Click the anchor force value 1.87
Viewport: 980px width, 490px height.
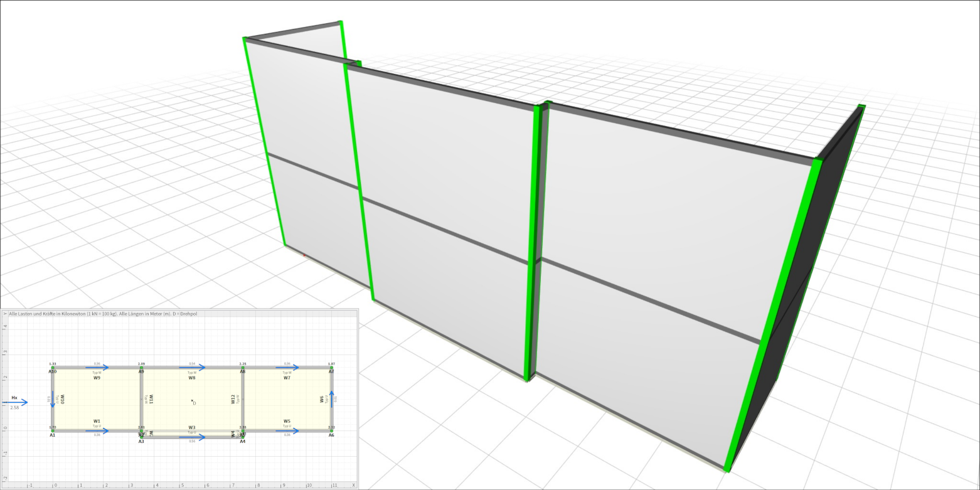click(331, 364)
